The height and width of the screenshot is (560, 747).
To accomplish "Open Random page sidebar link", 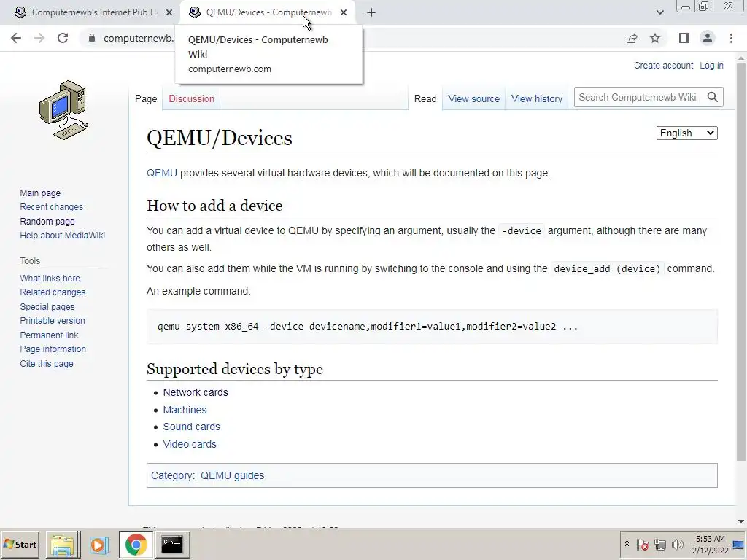I will point(47,221).
